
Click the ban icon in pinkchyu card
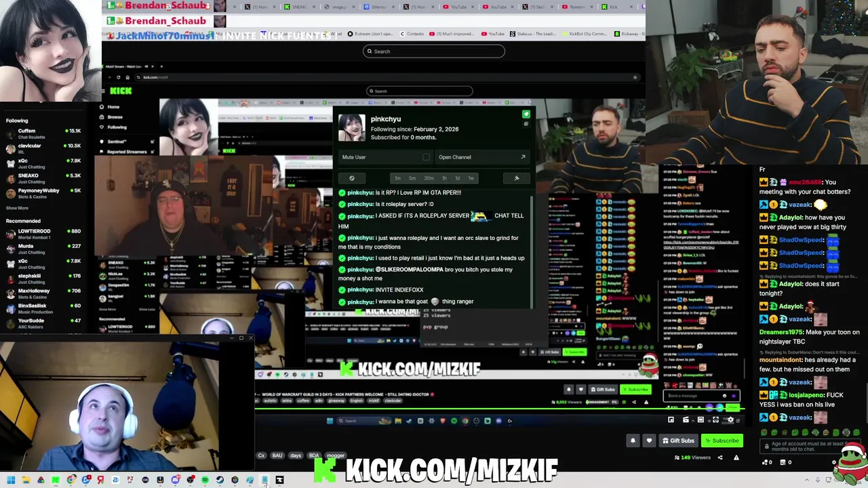(351, 178)
